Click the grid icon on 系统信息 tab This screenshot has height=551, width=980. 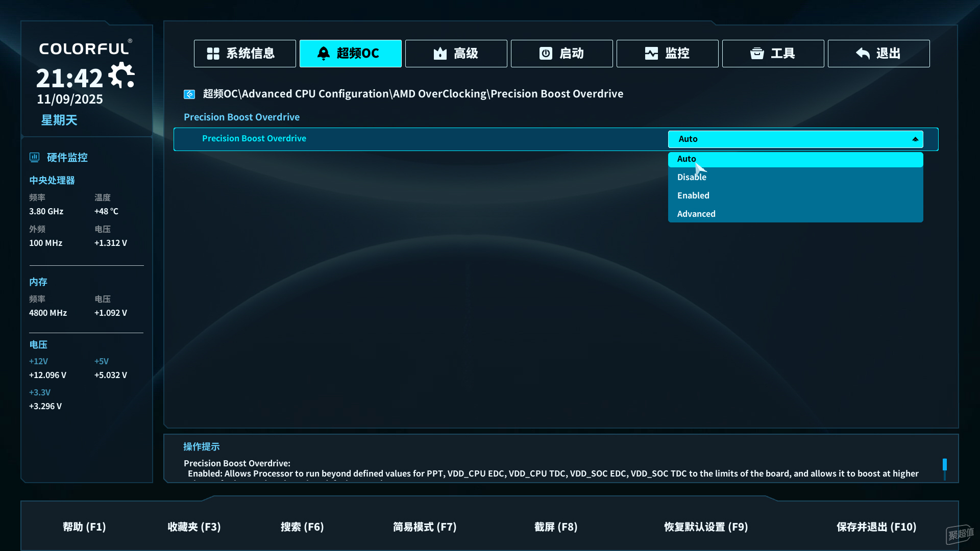(x=213, y=54)
